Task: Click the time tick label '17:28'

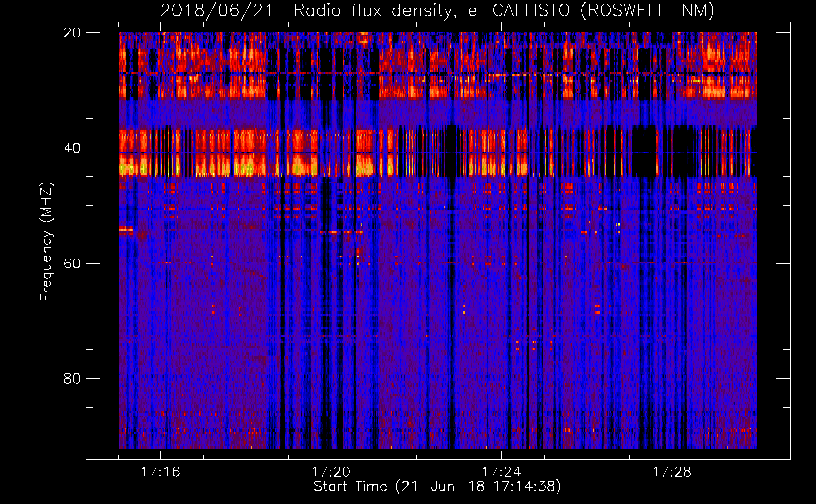Action: click(x=672, y=472)
